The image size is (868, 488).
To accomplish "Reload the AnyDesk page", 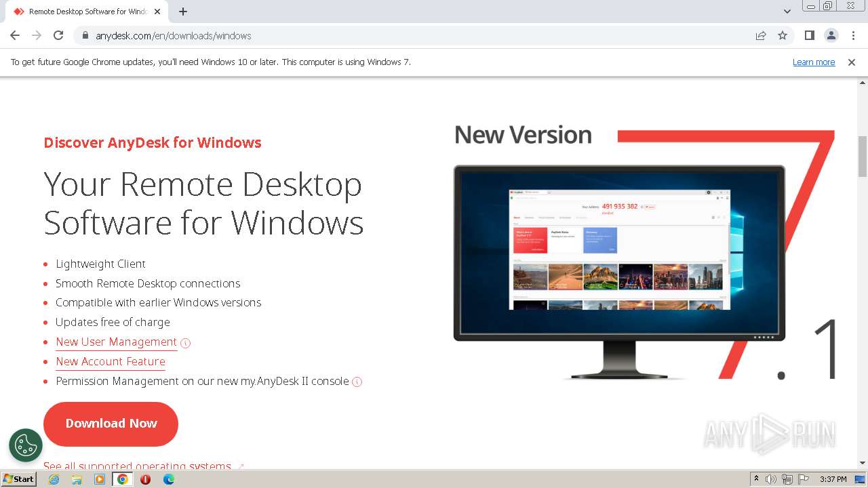I will click(58, 35).
